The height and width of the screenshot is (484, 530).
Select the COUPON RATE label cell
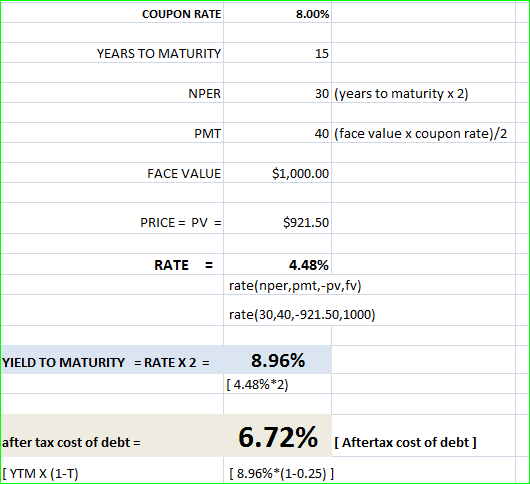coord(182,14)
